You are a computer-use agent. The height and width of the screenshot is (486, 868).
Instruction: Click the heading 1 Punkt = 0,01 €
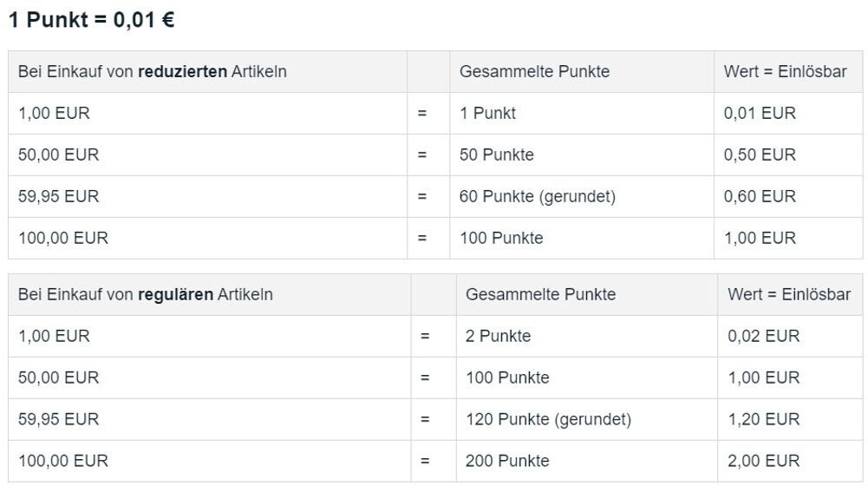92,20
